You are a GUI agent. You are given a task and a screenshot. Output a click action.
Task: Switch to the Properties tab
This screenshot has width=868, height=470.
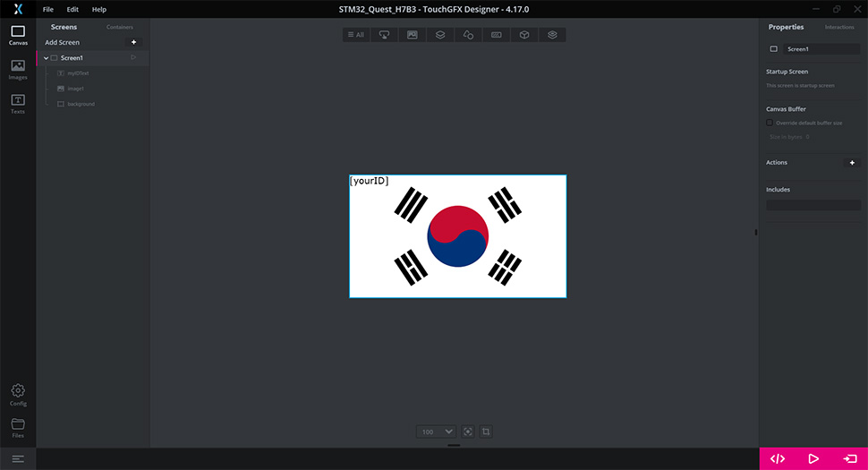coord(786,27)
